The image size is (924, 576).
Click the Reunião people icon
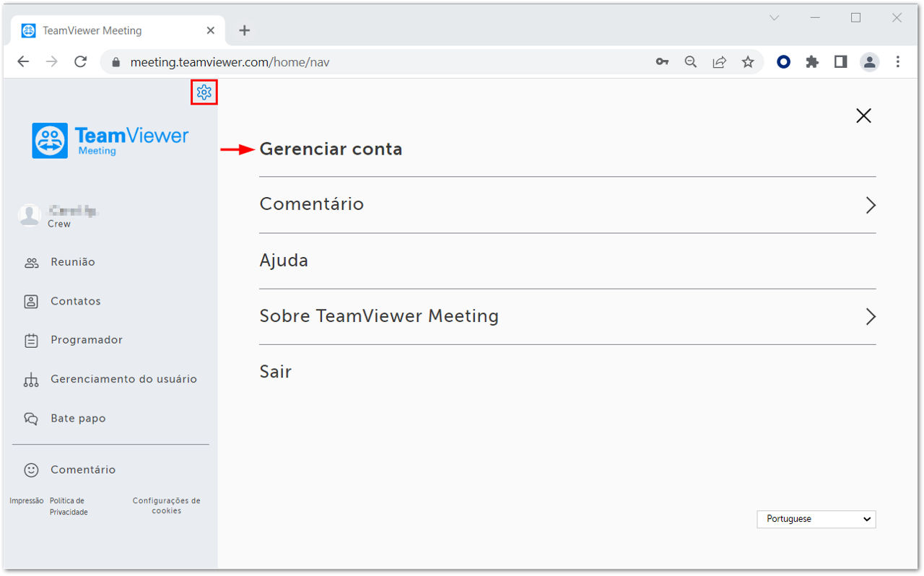click(31, 263)
